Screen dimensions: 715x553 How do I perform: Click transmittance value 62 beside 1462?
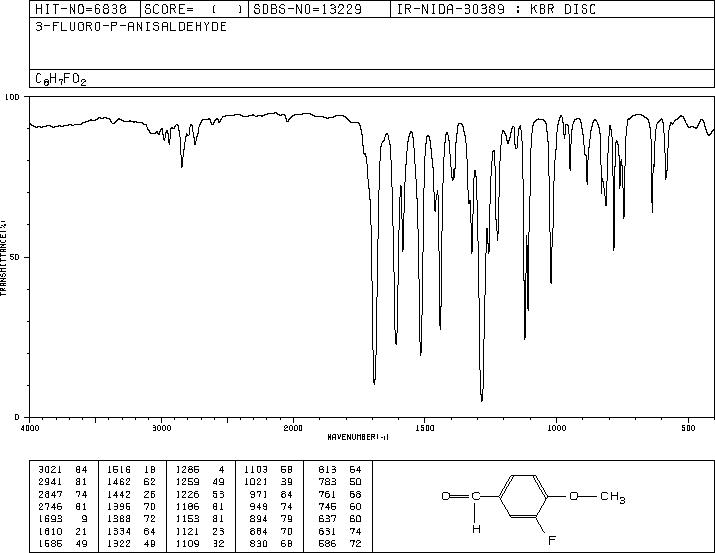point(150,482)
